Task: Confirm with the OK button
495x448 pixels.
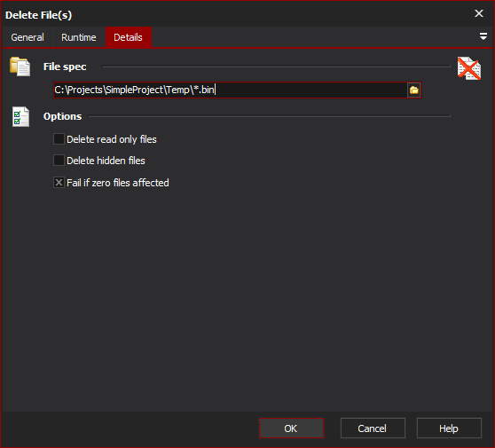Action: click(291, 428)
